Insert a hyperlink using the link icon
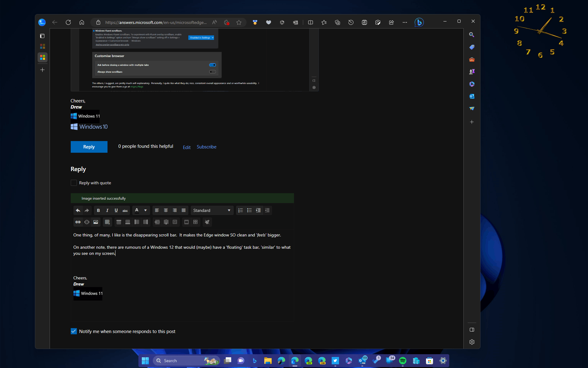The height and width of the screenshot is (368, 588). (x=78, y=222)
